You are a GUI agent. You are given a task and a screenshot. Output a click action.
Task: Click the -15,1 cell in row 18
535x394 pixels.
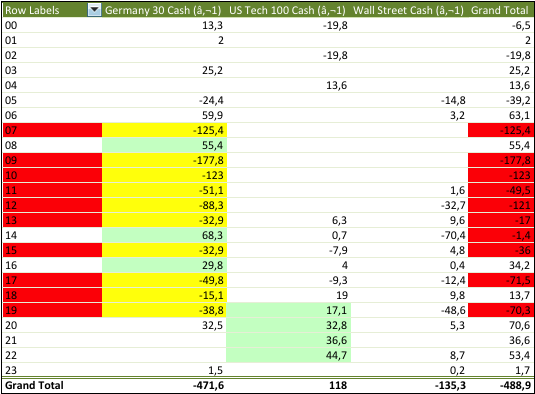164,295
